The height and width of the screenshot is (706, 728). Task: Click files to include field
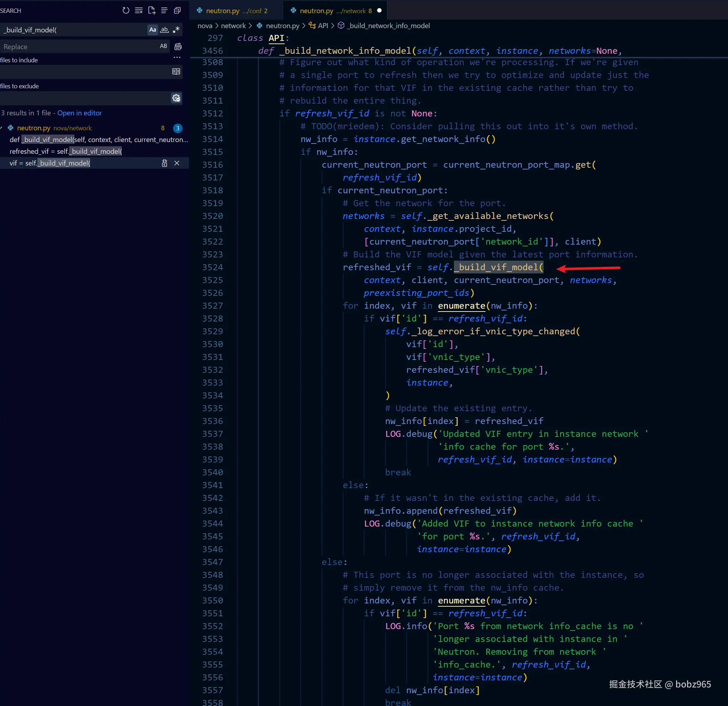(85, 72)
